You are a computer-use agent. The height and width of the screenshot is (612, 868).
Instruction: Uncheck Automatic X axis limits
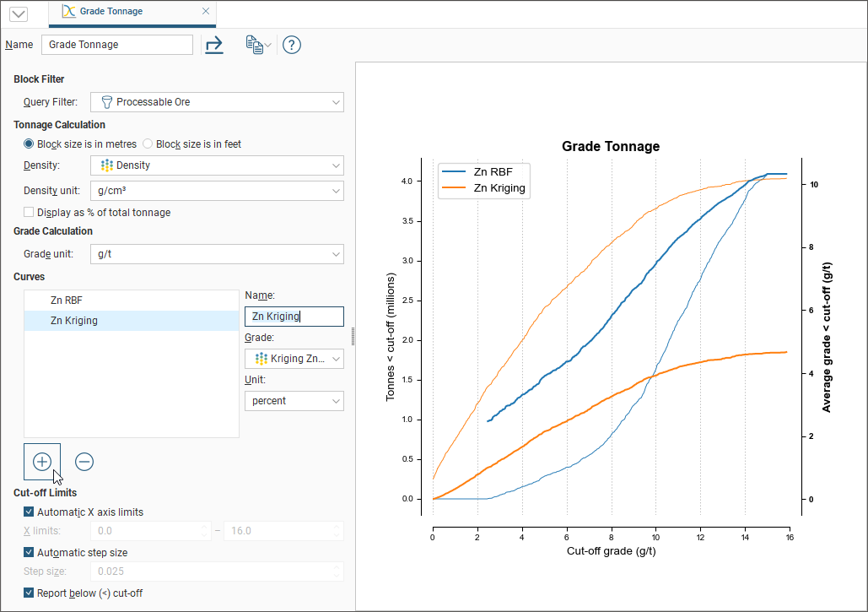click(30, 512)
